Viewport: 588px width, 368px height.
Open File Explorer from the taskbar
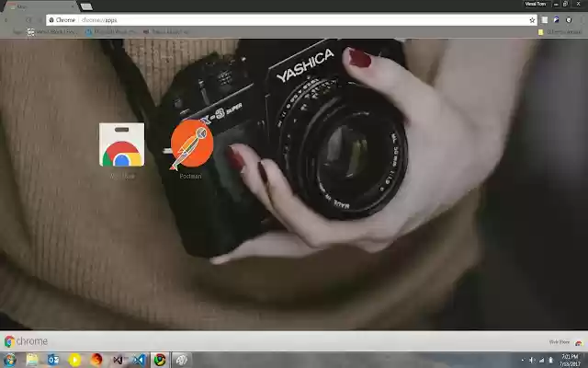pos(32,360)
